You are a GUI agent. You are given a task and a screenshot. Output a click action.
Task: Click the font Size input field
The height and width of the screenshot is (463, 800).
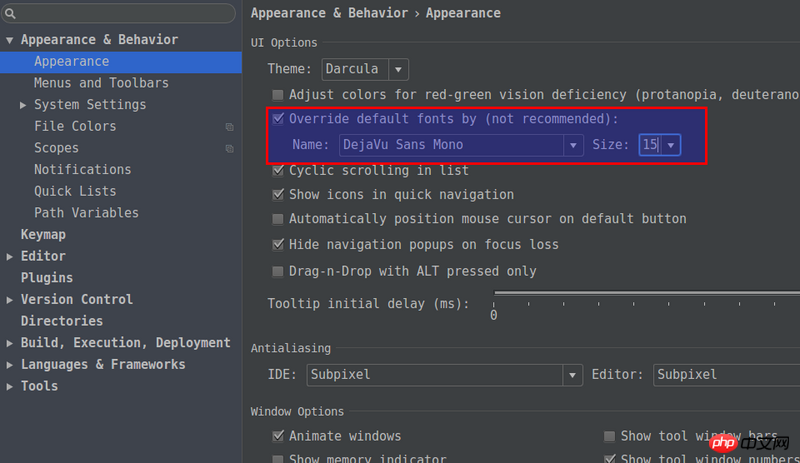click(x=649, y=145)
